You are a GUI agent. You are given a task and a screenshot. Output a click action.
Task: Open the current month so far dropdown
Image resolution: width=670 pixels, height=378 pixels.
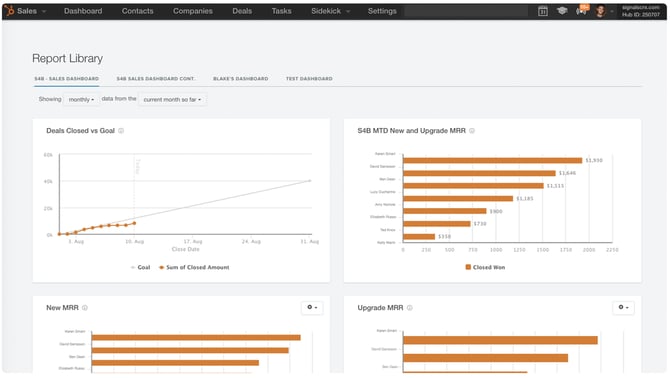172,100
